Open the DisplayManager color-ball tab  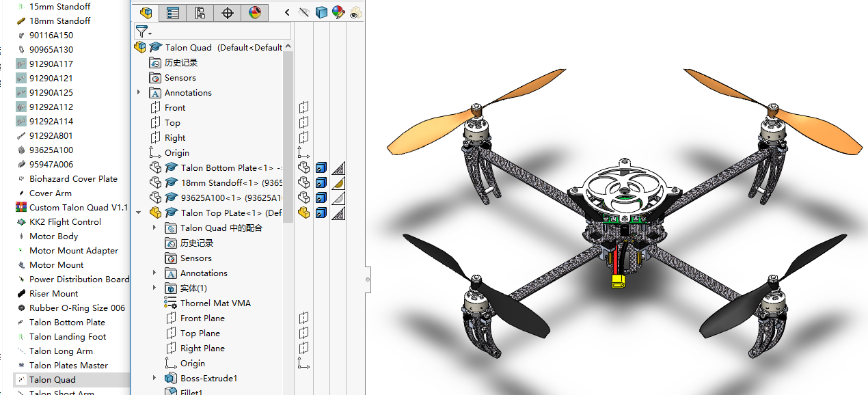[x=254, y=12]
